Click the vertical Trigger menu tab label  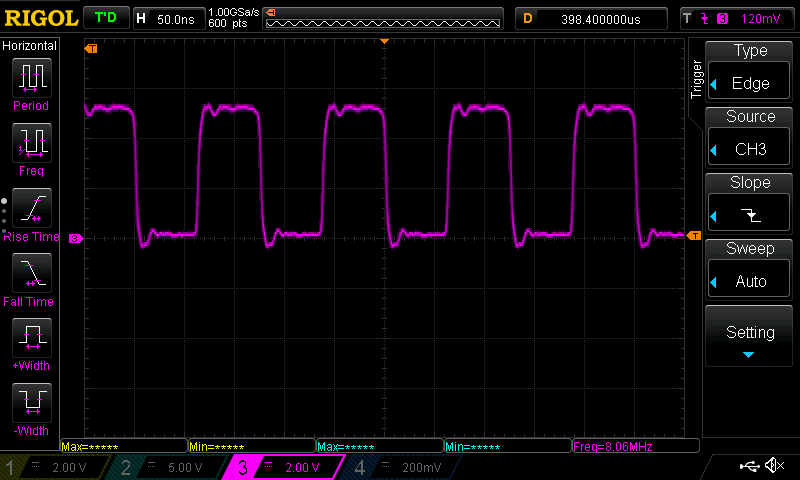tap(696, 79)
